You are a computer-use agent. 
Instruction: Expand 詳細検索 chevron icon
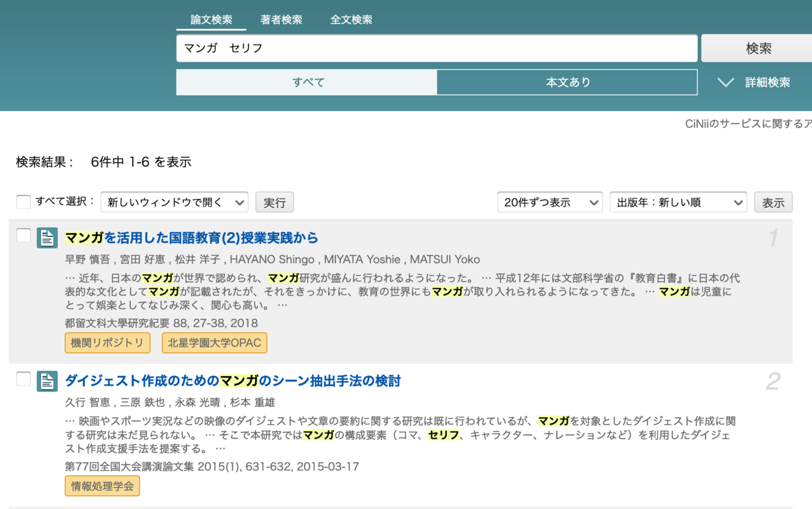tap(725, 82)
